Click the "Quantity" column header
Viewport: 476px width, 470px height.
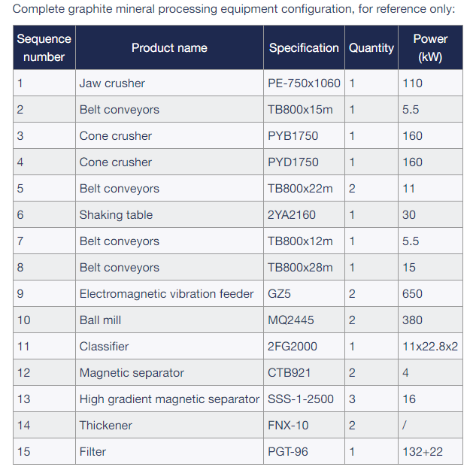(371, 47)
